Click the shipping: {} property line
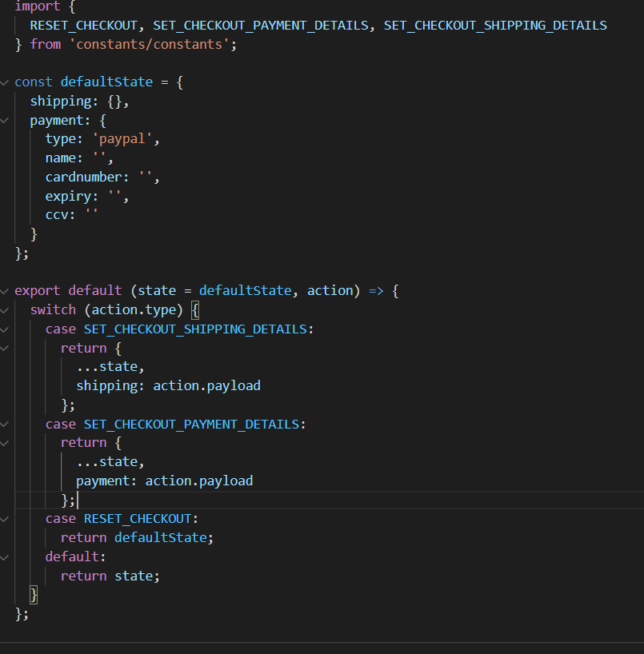The width and height of the screenshot is (644, 654). (79, 102)
